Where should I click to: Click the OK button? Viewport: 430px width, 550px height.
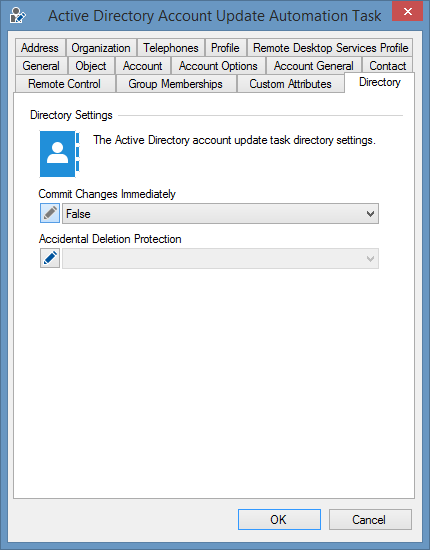point(279,519)
